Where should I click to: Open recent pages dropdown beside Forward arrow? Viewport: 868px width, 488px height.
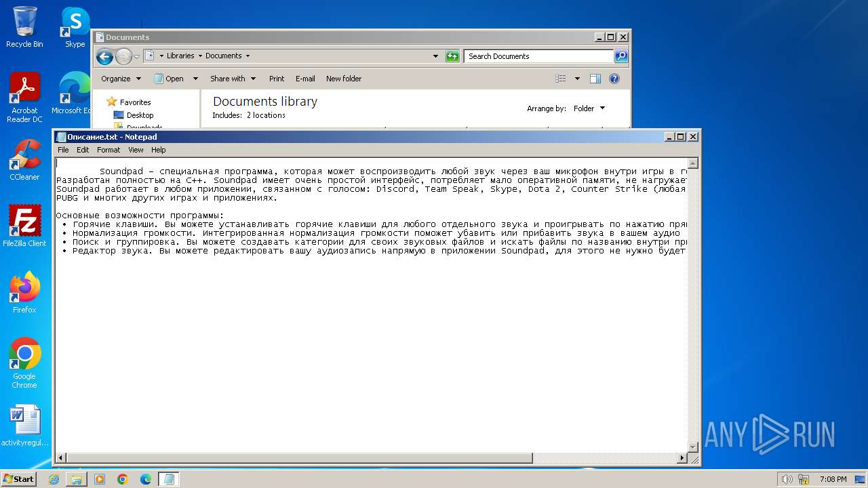pyautogui.click(x=136, y=56)
